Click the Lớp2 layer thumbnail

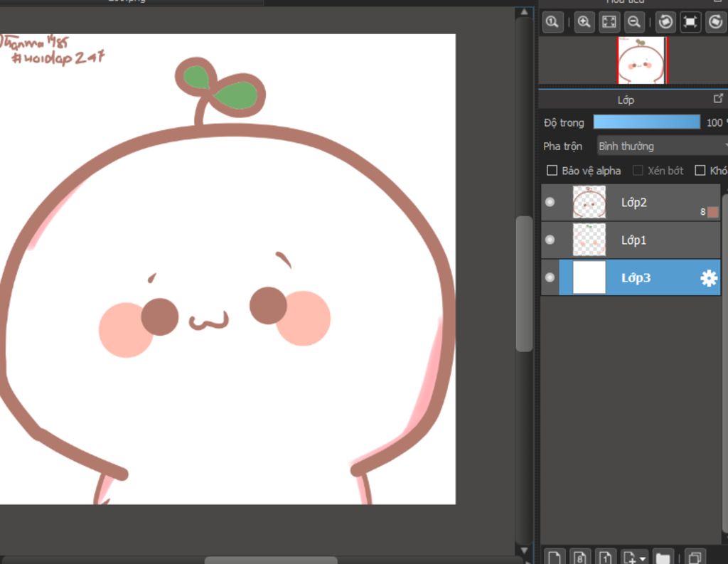point(589,202)
